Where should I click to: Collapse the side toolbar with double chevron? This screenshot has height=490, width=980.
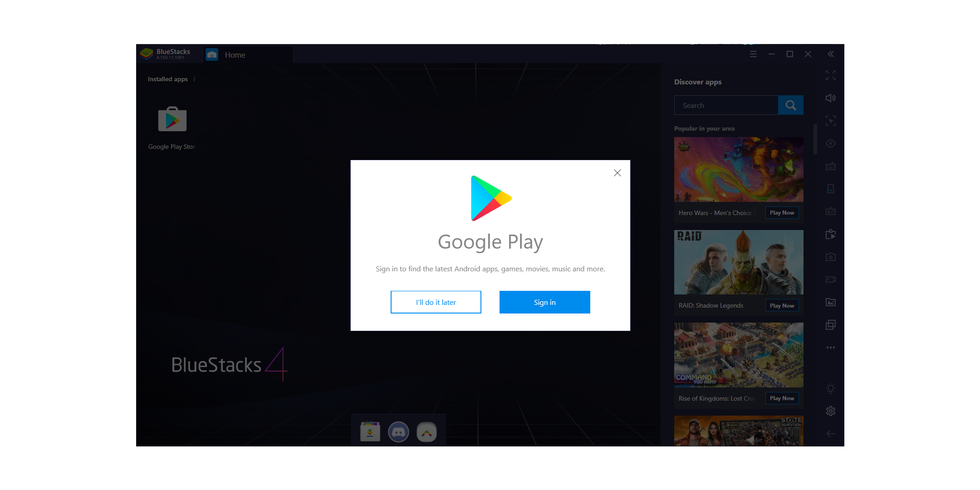(x=830, y=54)
